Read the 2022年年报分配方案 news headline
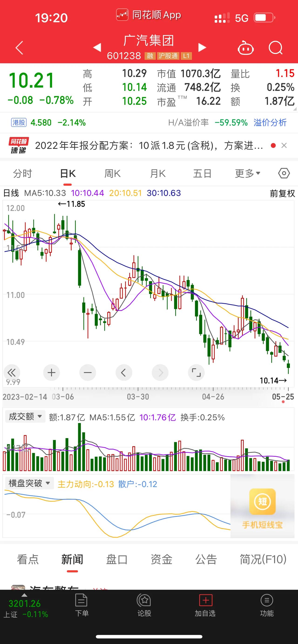The width and height of the screenshot is (298, 644). click(149, 146)
